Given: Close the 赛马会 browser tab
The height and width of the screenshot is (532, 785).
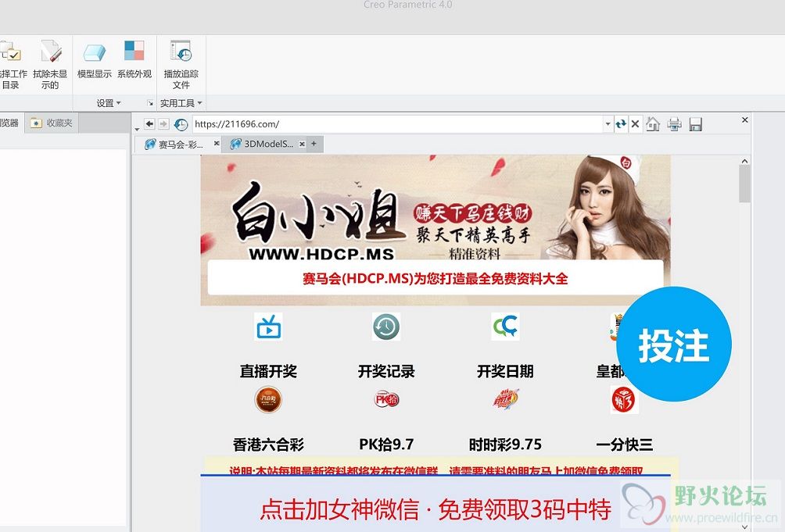Looking at the screenshot, I should point(217,144).
